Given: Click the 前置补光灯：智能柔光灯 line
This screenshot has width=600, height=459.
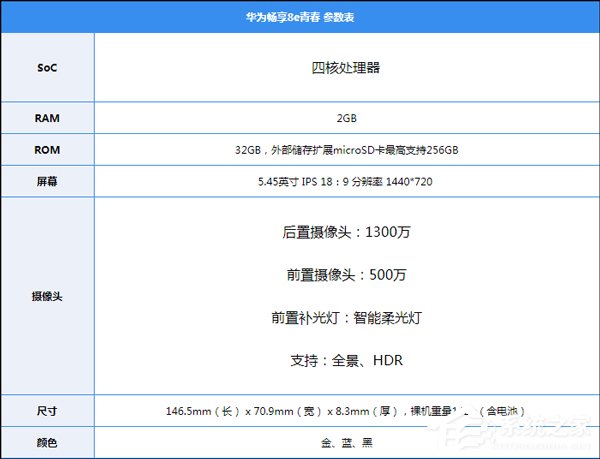Looking at the screenshot, I should pos(346,318).
